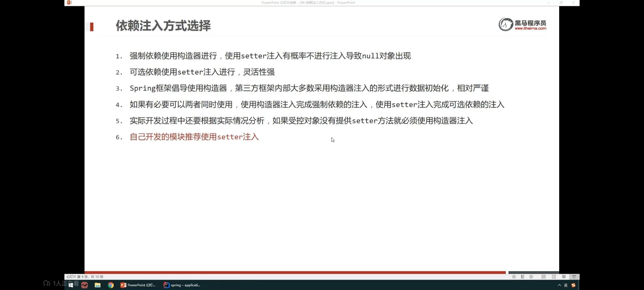
Task: Expand the system tray hidden icons chevron
Action: pyautogui.click(x=559, y=285)
